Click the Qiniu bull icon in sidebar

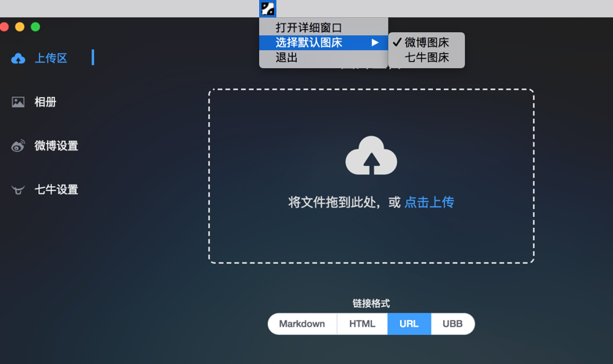[18, 189]
